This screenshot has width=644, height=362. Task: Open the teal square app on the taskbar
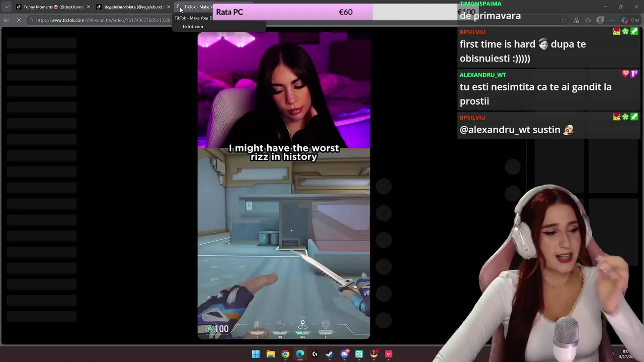[359, 354]
